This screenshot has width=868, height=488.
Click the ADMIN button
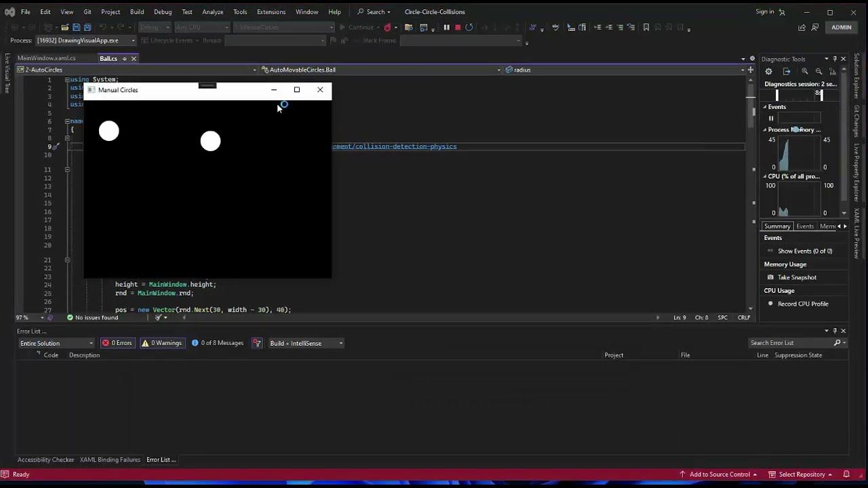point(842,28)
